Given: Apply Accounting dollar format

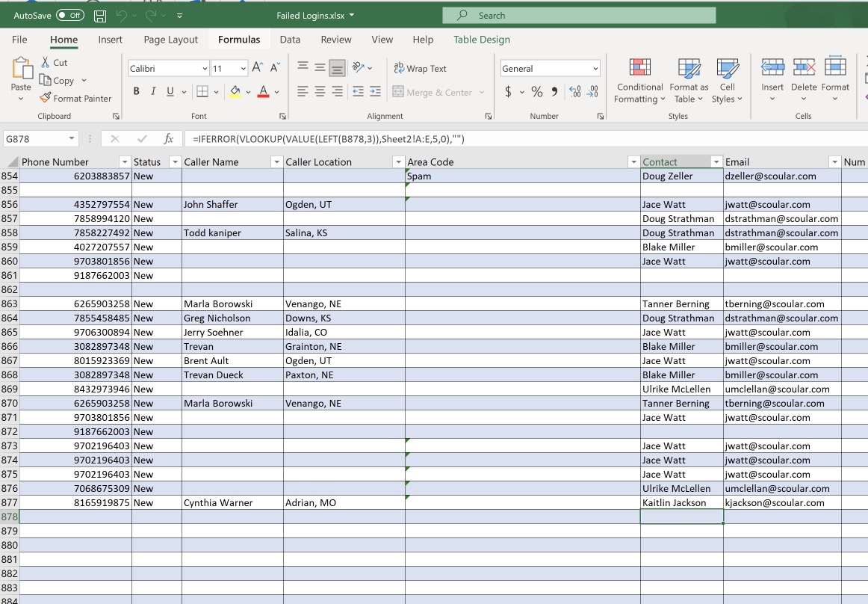Looking at the screenshot, I should click(x=508, y=91).
